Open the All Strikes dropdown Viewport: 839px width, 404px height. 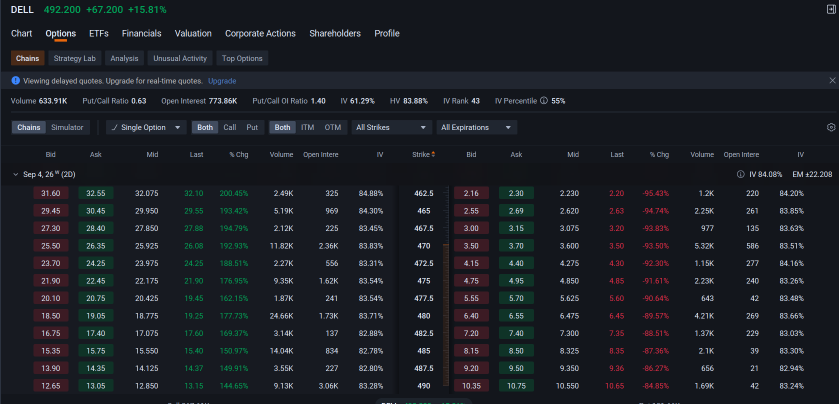click(391, 127)
